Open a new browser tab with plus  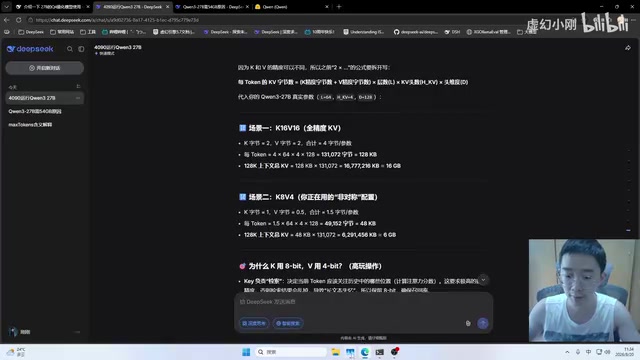pos(339,7)
